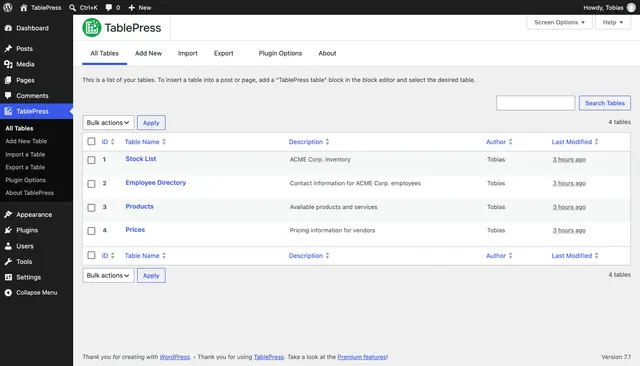
Task: Sort by Description arrows in header
Action: tap(327, 142)
